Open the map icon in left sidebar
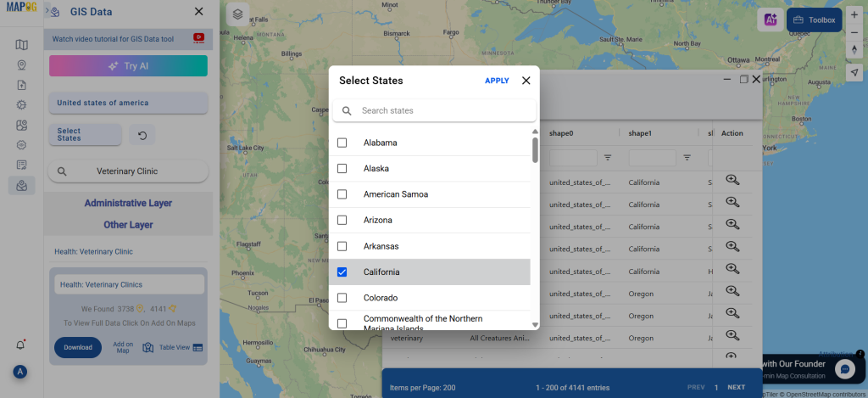 click(21, 45)
